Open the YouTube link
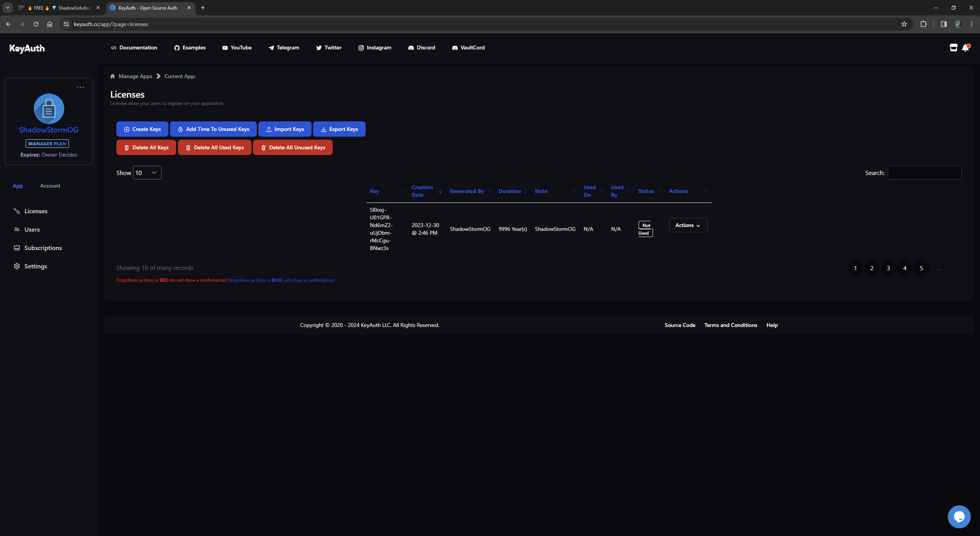The image size is (980, 536). coord(237,47)
